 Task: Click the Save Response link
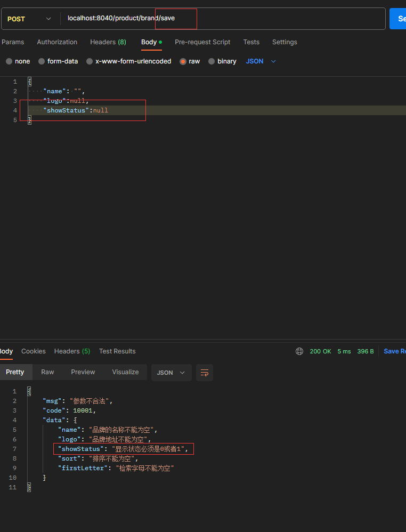point(394,351)
